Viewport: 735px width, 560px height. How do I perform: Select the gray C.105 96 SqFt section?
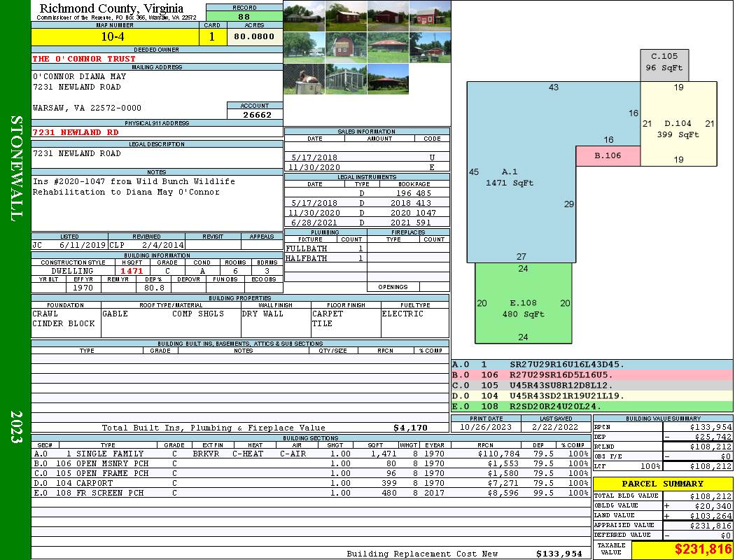click(665, 66)
